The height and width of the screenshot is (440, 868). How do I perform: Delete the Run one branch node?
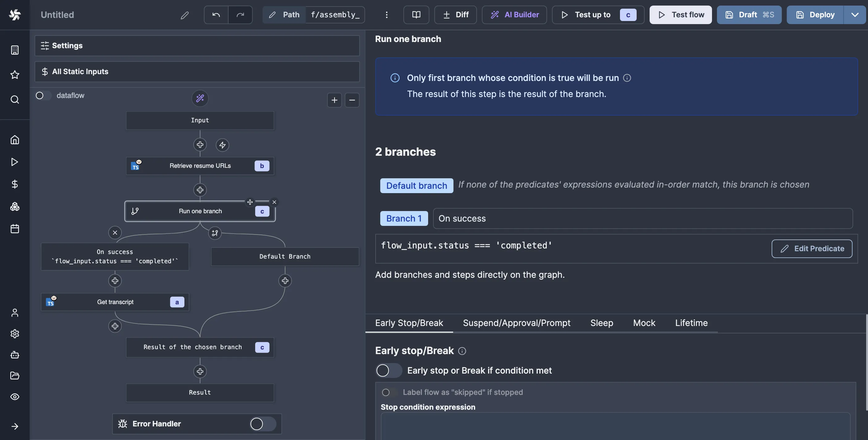point(274,202)
